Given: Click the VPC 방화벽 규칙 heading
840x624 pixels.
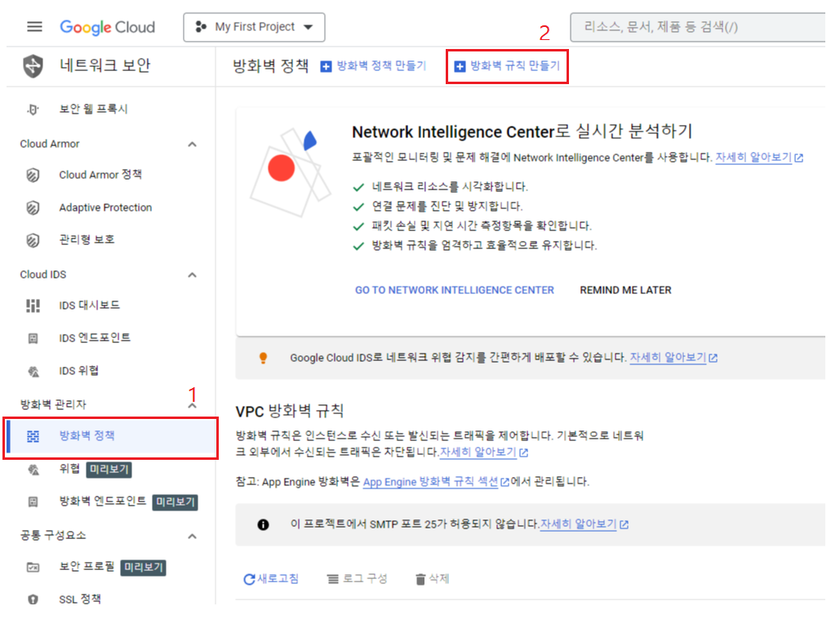Looking at the screenshot, I should [x=289, y=411].
